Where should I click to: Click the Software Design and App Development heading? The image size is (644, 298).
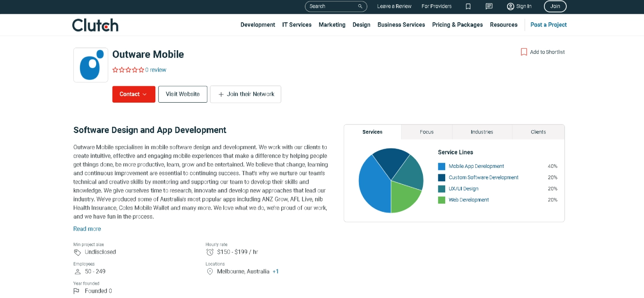pos(150,130)
